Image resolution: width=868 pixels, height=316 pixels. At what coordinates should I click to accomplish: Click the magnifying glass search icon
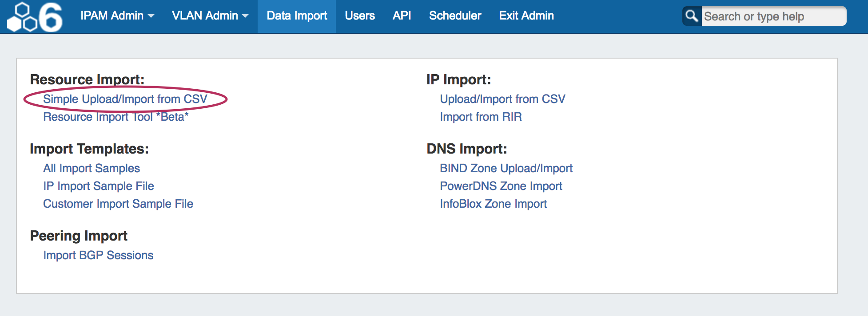[x=692, y=16]
